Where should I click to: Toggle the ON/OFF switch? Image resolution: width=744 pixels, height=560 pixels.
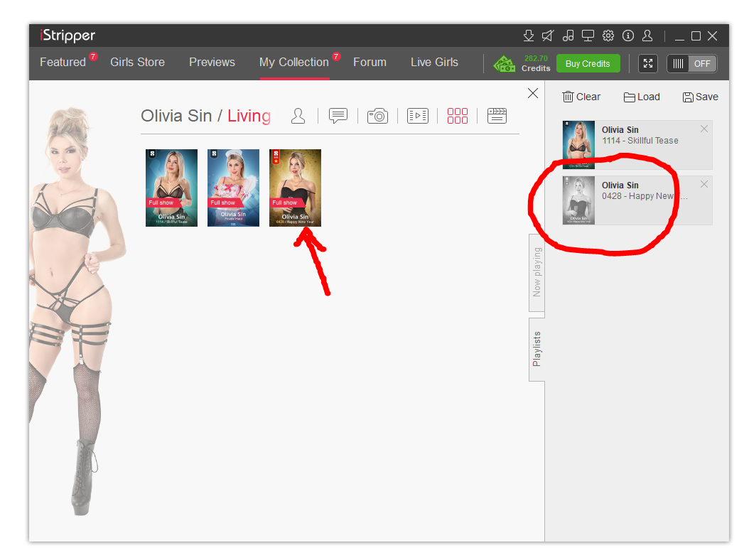691,63
